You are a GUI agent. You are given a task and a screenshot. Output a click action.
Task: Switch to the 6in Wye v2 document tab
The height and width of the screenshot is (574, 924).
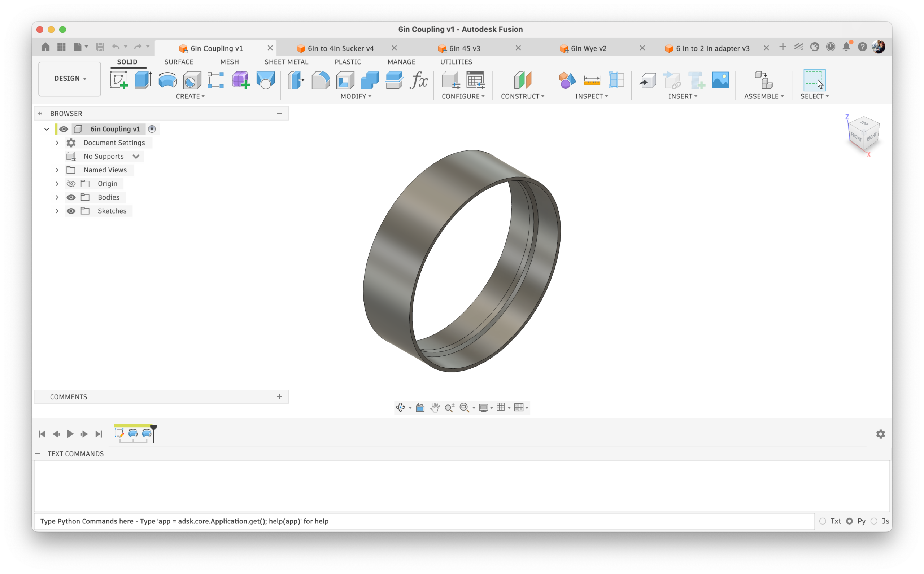point(588,48)
